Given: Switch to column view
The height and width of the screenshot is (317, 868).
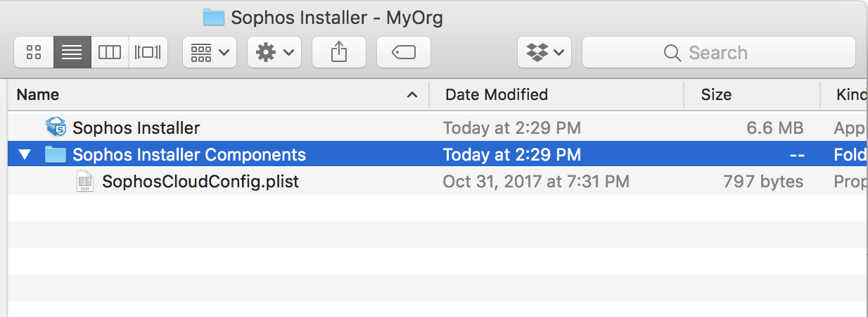Looking at the screenshot, I should pos(110,52).
